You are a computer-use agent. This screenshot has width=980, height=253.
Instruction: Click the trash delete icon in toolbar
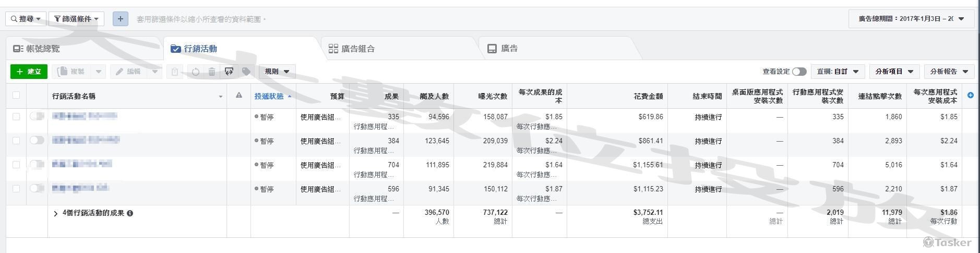(211, 72)
